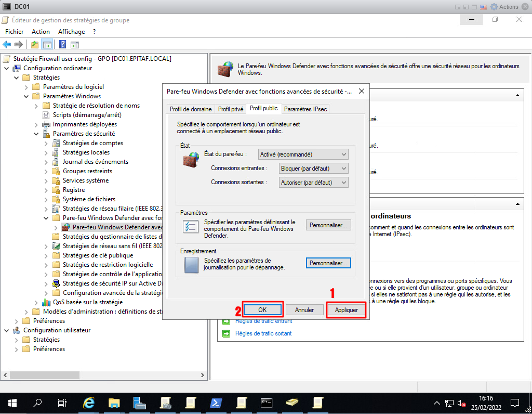Screen dimensions: 532x414
Task: Open the Règles de trafic sortant link
Action: (263, 333)
